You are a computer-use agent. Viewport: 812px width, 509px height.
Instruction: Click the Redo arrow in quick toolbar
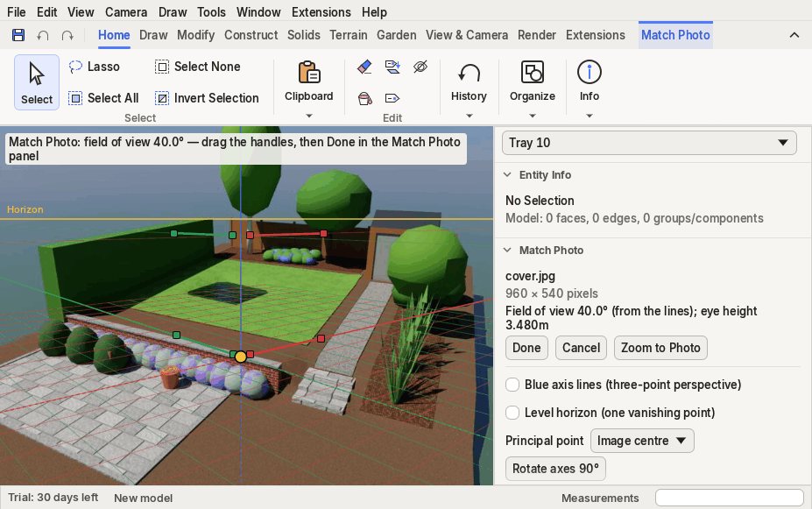pos(67,35)
